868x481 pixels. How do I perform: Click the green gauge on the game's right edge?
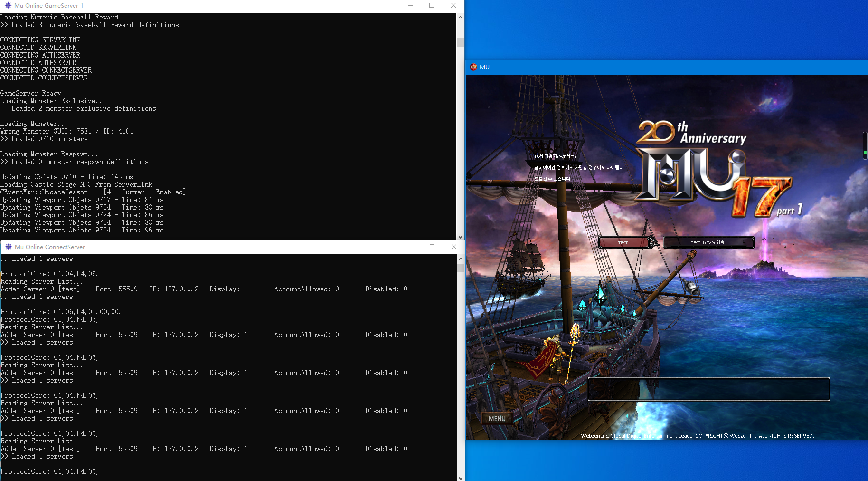[865, 146]
